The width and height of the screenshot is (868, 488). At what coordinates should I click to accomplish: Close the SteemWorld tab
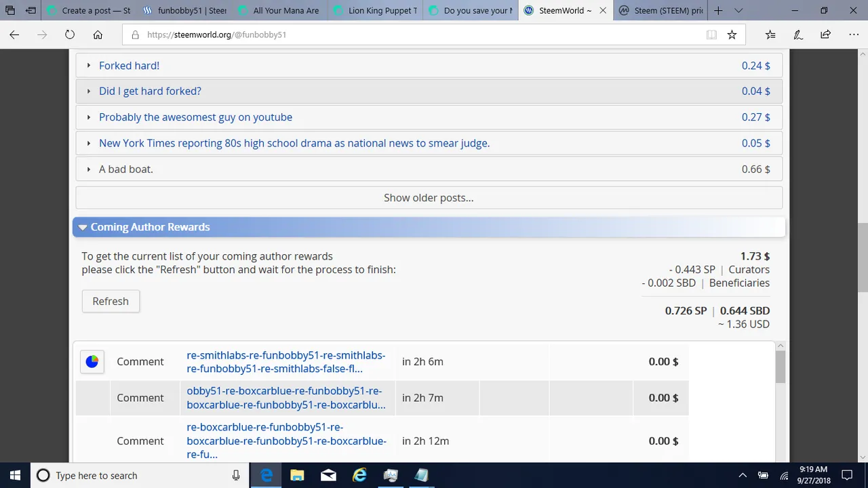point(603,10)
